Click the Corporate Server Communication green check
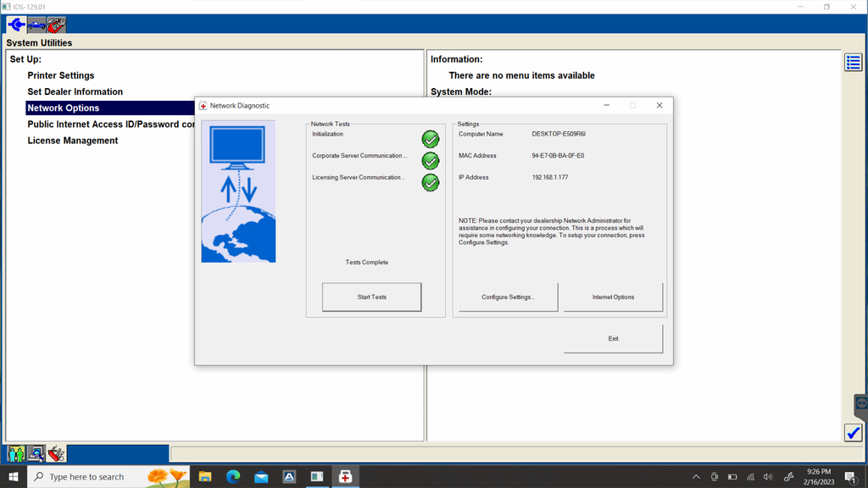The image size is (868, 488). click(x=430, y=160)
